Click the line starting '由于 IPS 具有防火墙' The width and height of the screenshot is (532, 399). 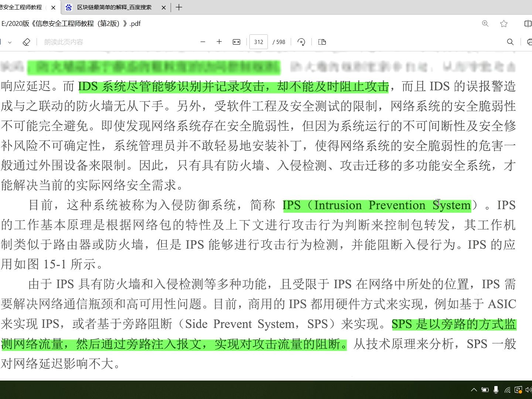coord(272,284)
